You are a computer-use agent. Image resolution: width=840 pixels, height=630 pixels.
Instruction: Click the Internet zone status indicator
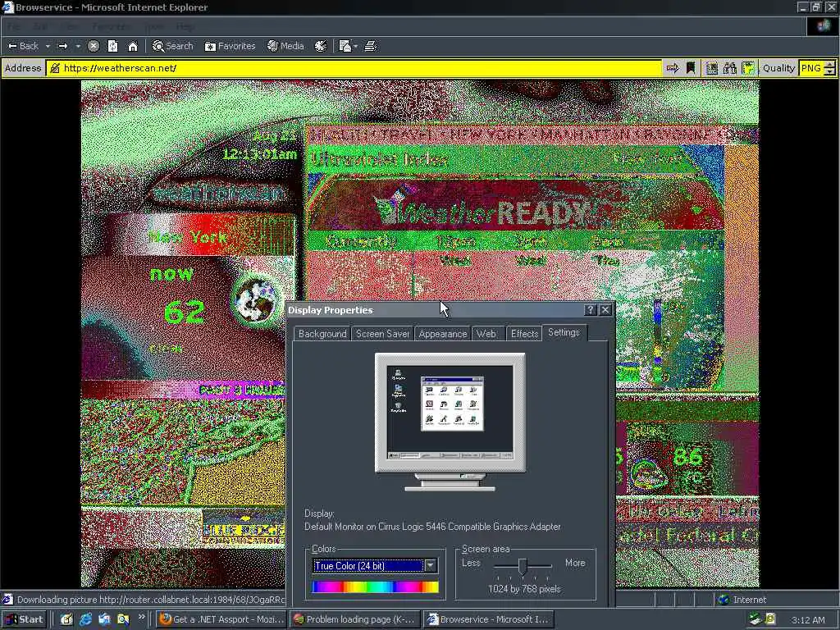(x=743, y=600)
